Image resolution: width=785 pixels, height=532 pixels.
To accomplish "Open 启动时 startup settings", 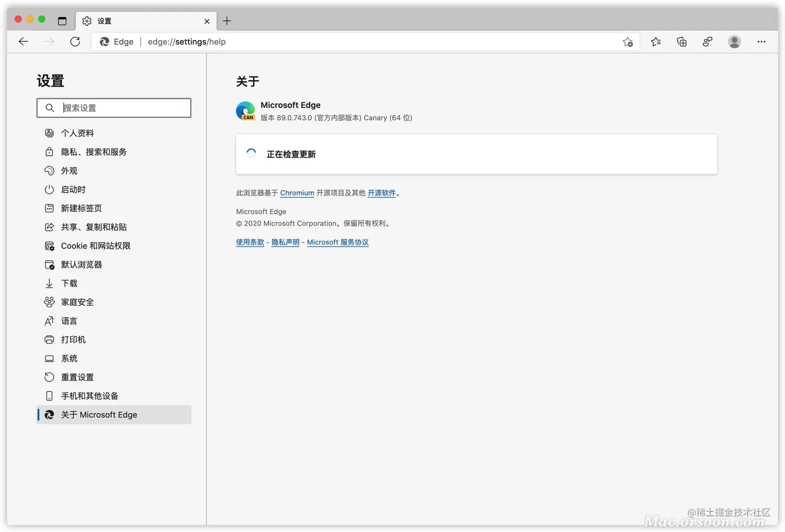I will (x=114, y=189).
